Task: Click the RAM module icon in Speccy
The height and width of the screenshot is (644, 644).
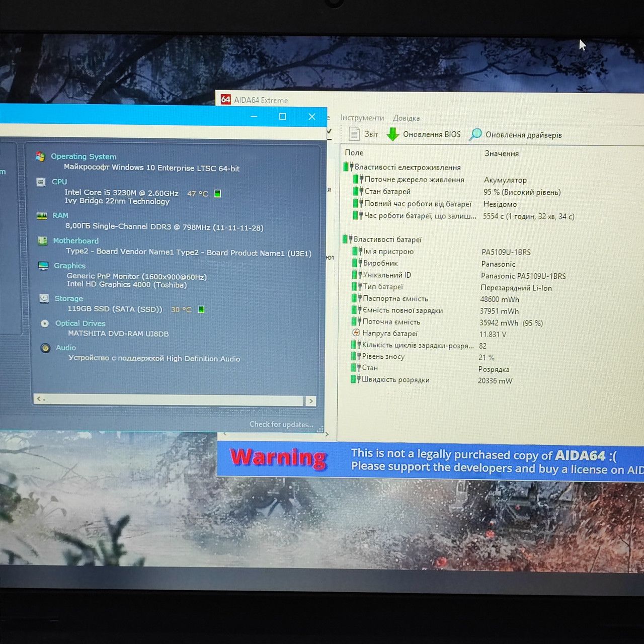Action: point(42,215)
